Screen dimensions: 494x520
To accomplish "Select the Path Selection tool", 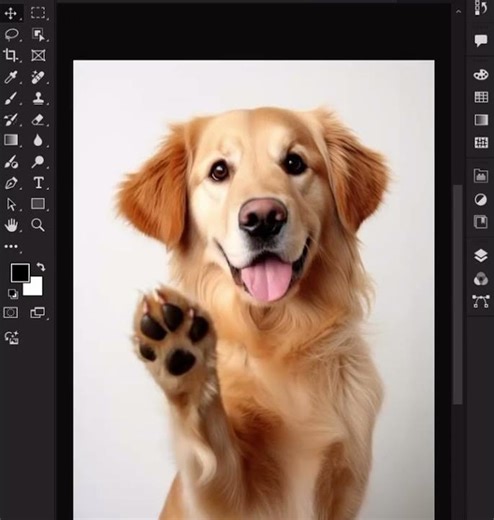I will point(11,204).
